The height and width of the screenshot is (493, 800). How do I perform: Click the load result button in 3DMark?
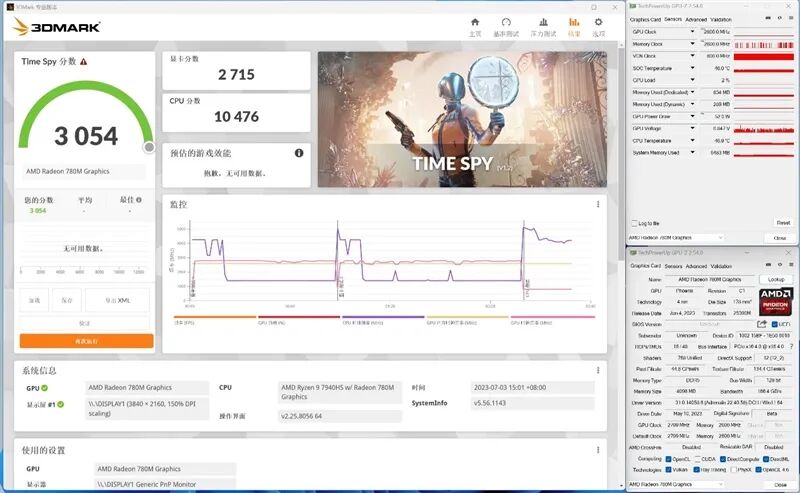tap(34, 301)
